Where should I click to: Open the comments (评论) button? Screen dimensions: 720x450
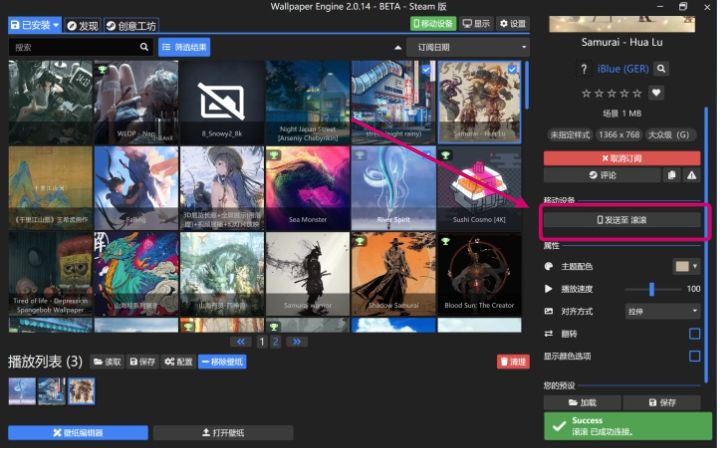(x=602, y=175)
